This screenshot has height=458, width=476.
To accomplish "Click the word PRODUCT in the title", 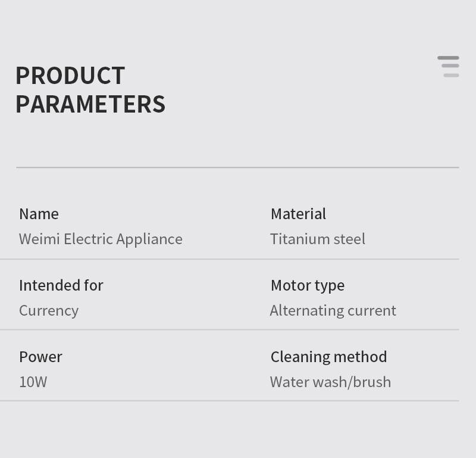I will 70,76.
